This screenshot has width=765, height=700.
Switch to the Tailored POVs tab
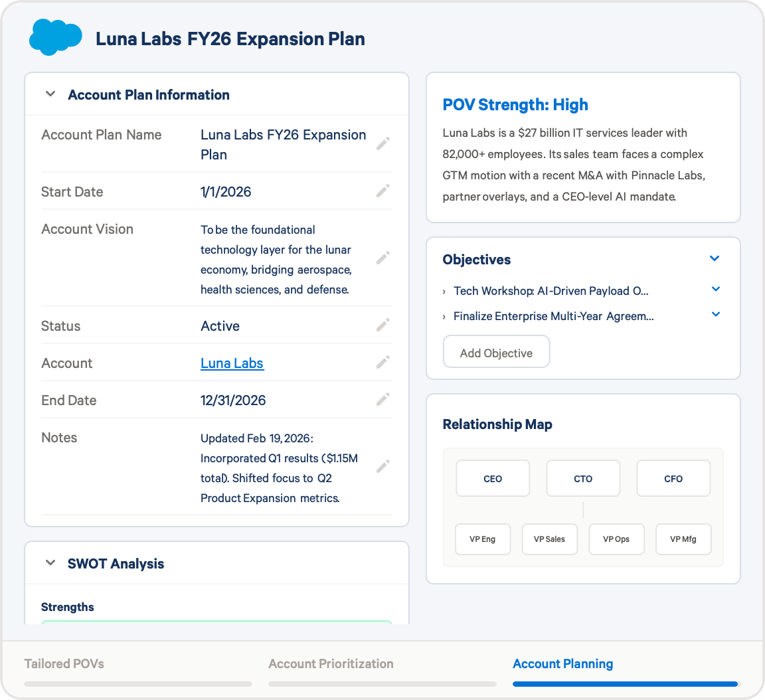64,663
